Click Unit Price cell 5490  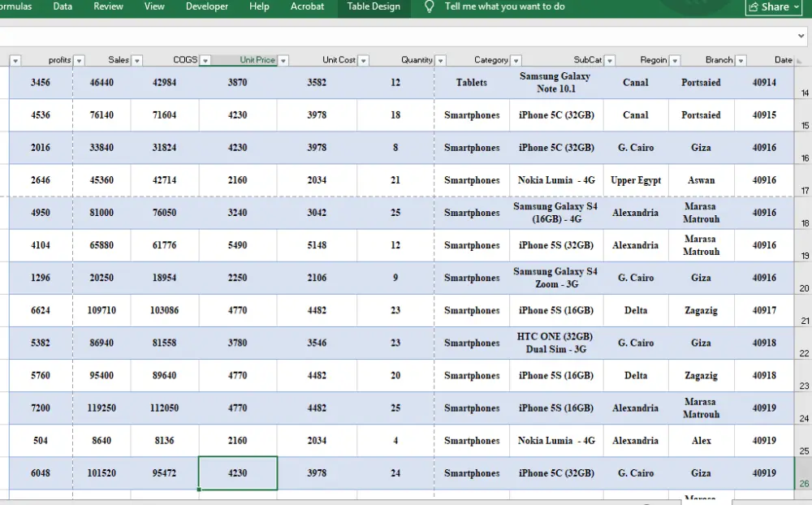[x=238, y=245]
